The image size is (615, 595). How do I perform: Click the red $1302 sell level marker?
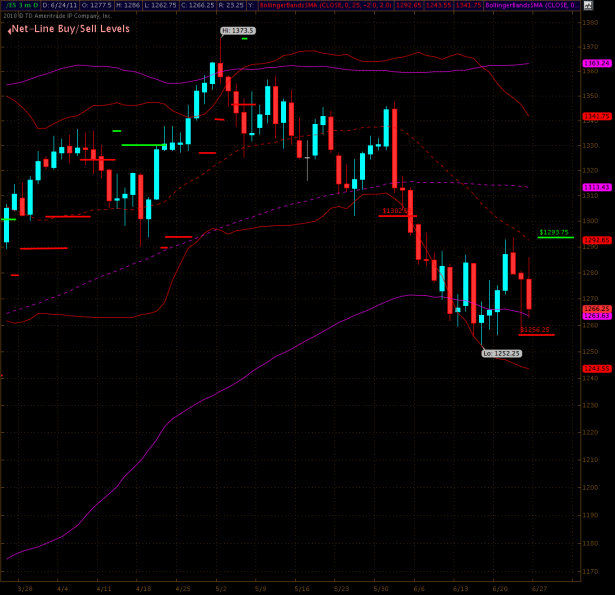pyautogui.click(x=393, y=212)
